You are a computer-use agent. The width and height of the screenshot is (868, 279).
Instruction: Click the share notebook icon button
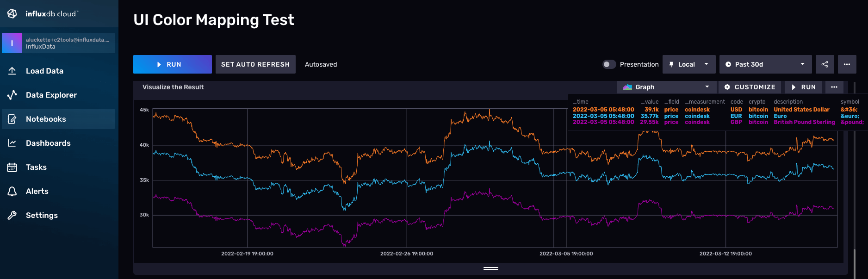point(825,64)
